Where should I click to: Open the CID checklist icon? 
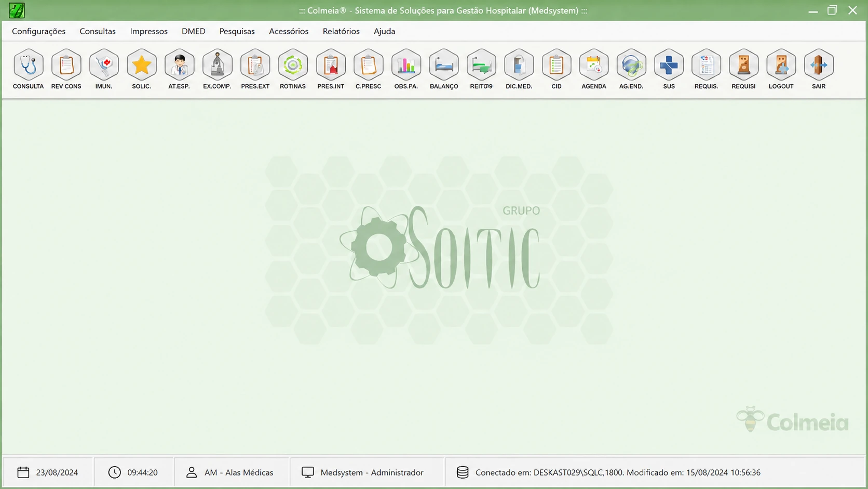pos(557,65)
